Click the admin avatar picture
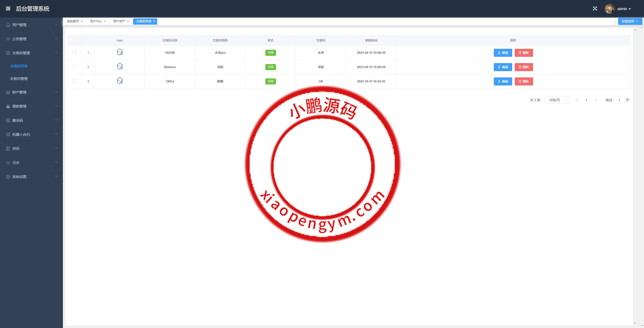Viewport: 644px width, 328px height. (x=609, y=9)
